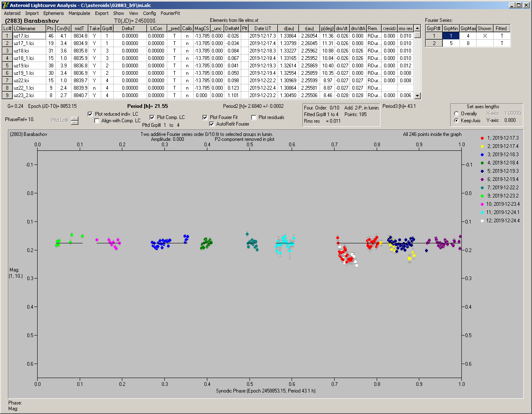Select lightcurve file uz22.lci
Image resolution: width=532 pixels, height=414 pixels.
[29, 81]
